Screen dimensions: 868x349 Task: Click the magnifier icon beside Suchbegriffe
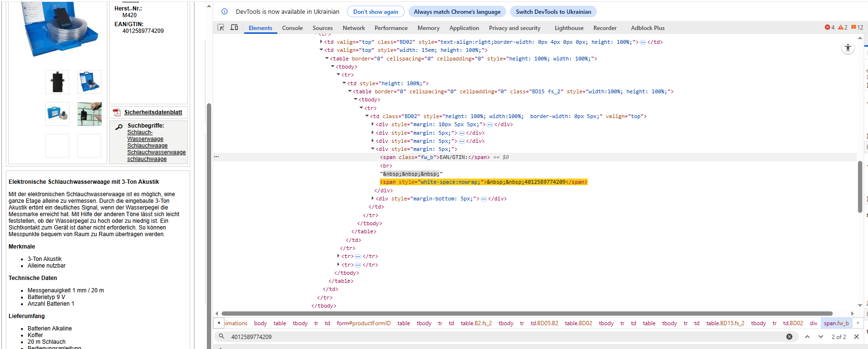[x=119, y=127]
